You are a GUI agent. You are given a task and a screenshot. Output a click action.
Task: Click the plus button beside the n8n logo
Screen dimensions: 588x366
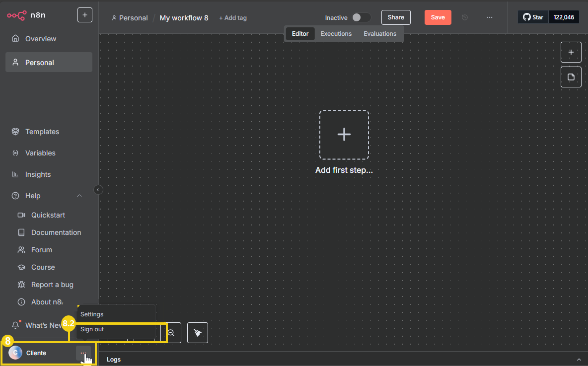click(x=85, y=15)
